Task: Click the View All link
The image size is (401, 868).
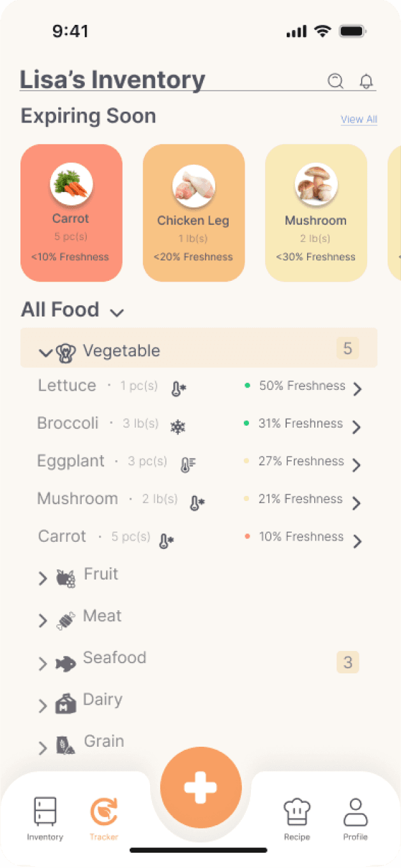Action: pos(359,119)
